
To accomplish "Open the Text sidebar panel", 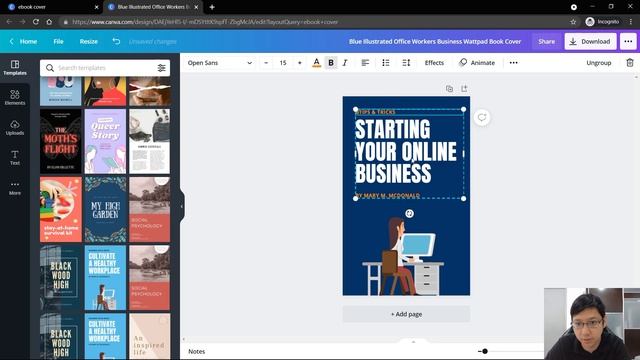I will tap(15, 158).
